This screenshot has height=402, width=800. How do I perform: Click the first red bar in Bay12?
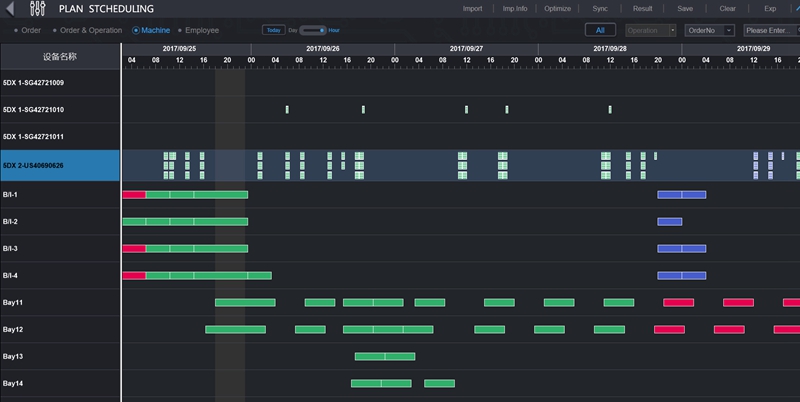[x=669, y=330]
